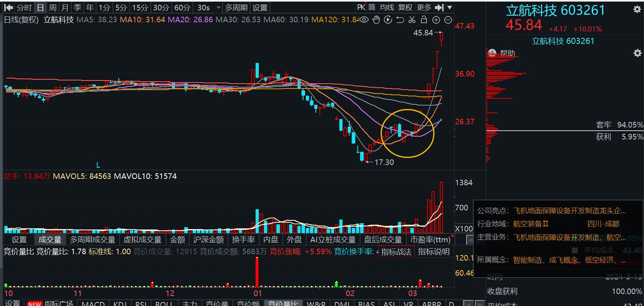
Task: Select the 周 weekly period
Action: coord(53,8)
